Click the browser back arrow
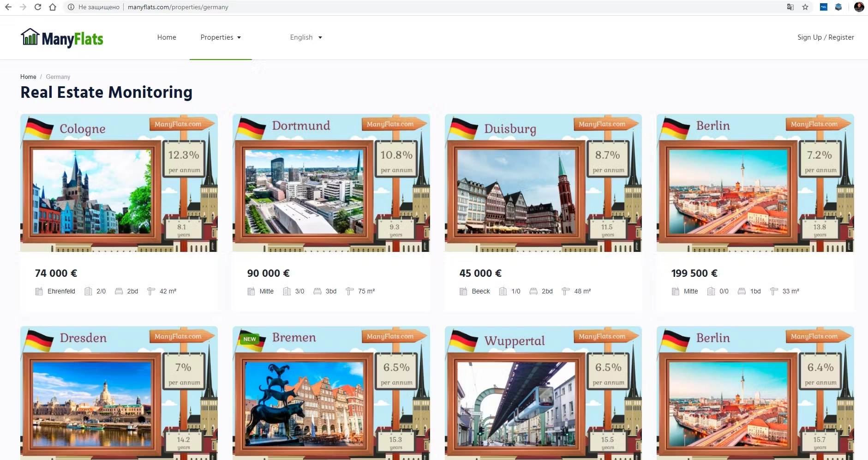Viewport: 868px width, 460px height. click(x=8, y=7)
